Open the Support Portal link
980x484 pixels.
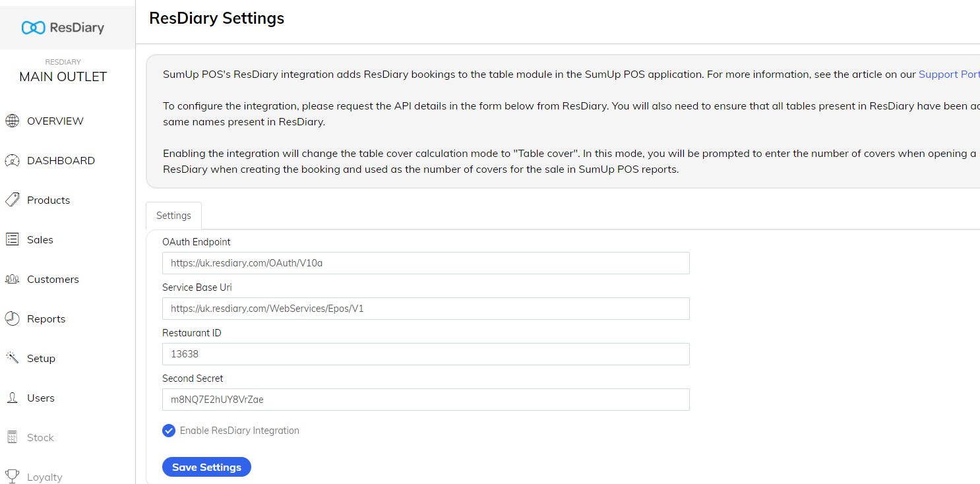tap(948, 74)
